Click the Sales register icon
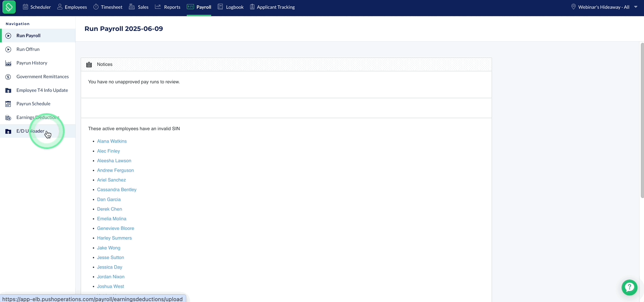This screenshot has width=644, height=302. click(x=132, y=7)
